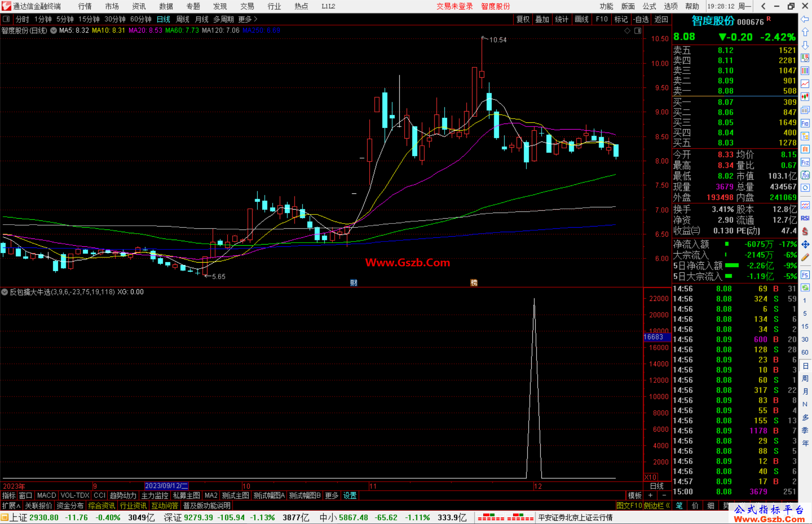
Task: Click the 复权 button
Action: click(523, 19)
